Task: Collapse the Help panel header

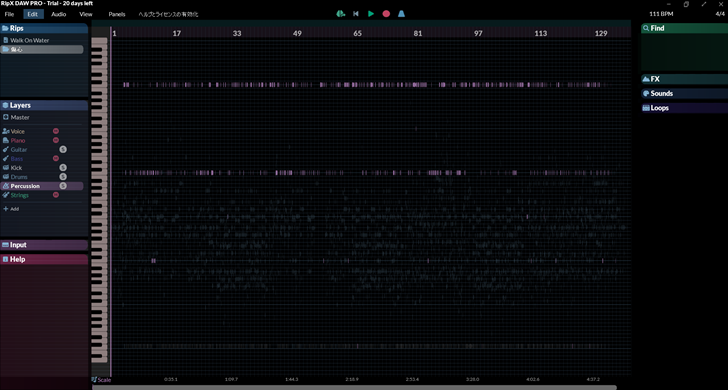Action: (44, 259)
